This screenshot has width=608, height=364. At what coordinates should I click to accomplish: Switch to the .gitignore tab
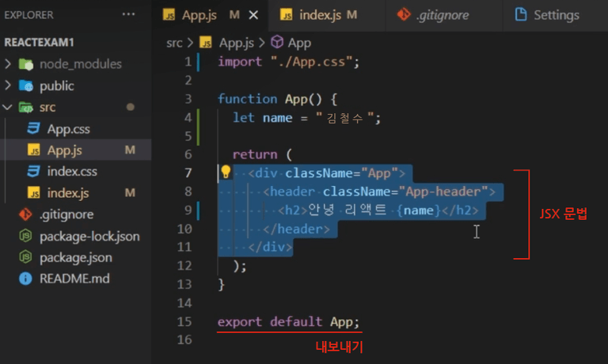[443, 15]
